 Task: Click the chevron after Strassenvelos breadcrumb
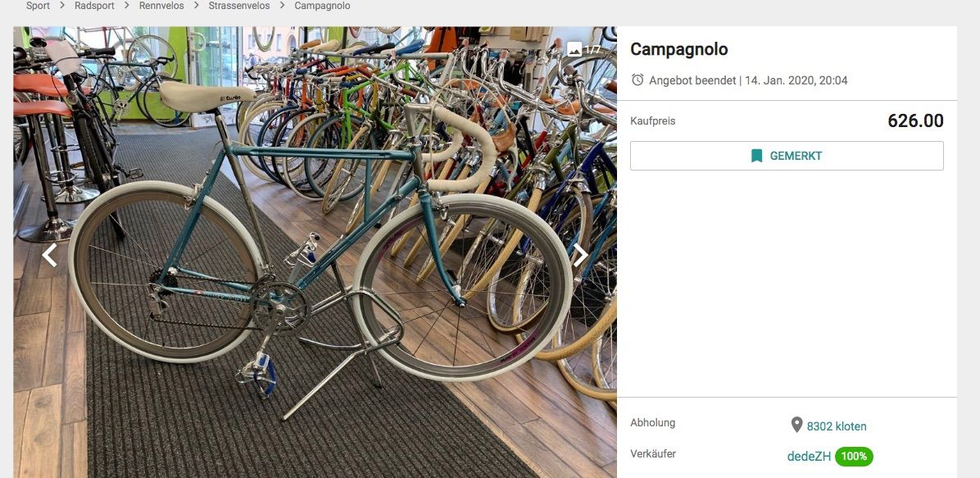[x=282, y=6]
